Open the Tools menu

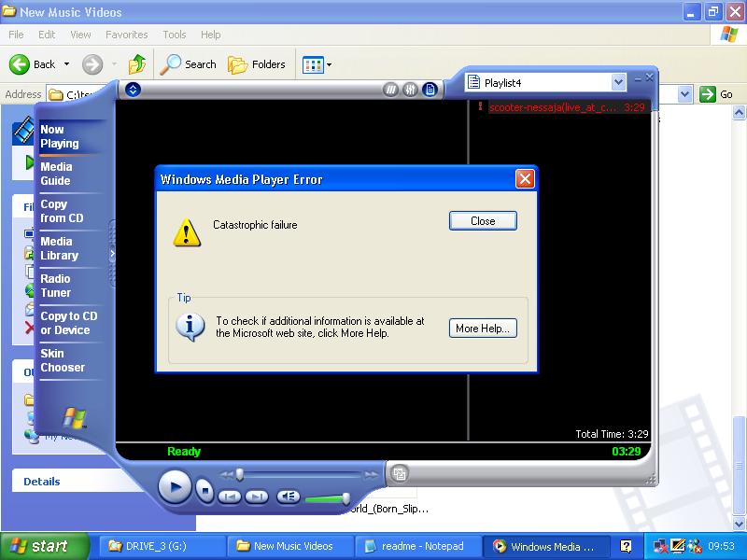click(x=175, y=35)
